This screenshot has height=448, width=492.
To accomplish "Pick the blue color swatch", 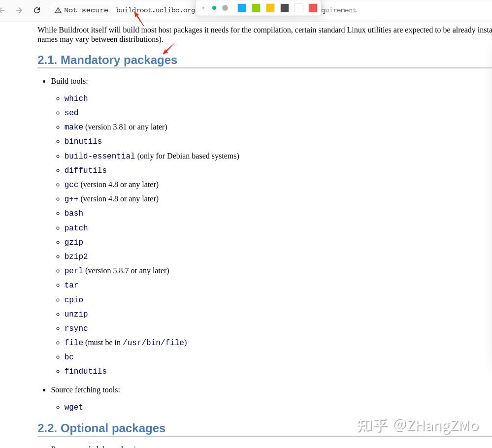I will pos(242,8).
